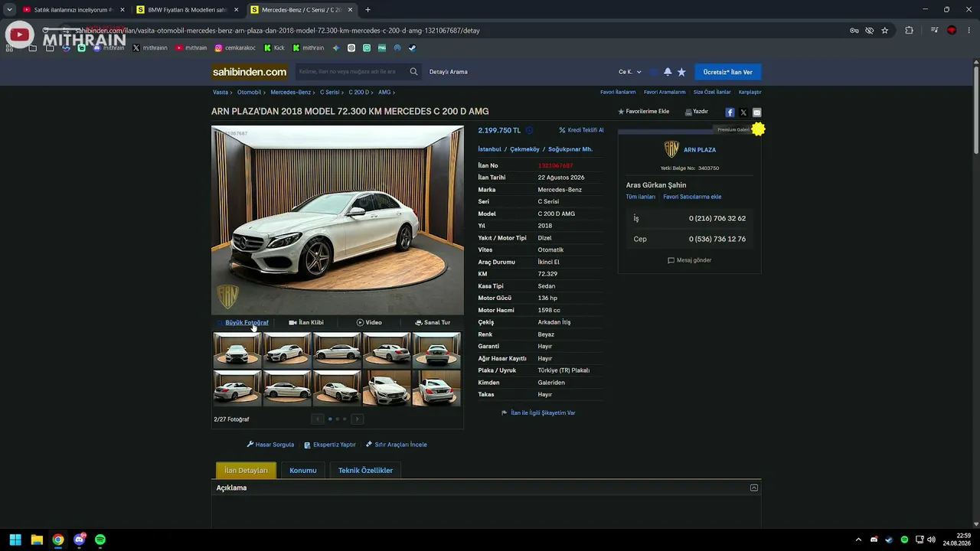This screenshot has width=980, height=551.
Task: Click the site search input field
Action: 351,72
